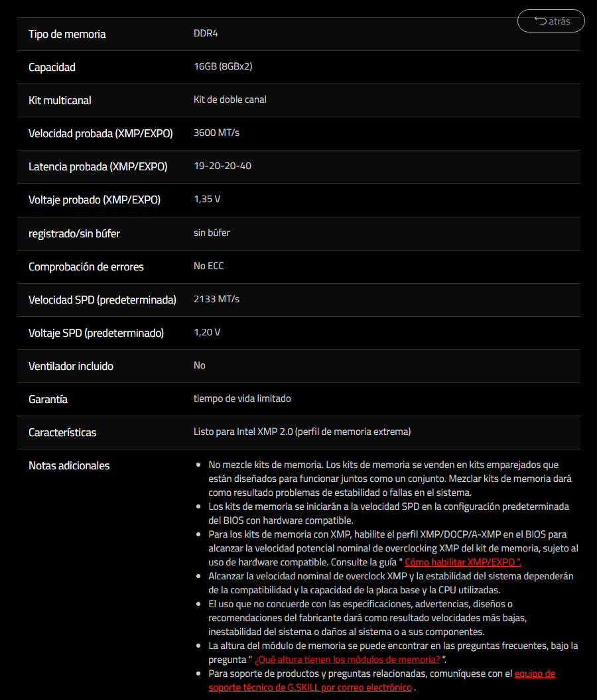Click the 16GB (8GBx2) capacity value
Screen dimensions: 597x700
point(223,66)
